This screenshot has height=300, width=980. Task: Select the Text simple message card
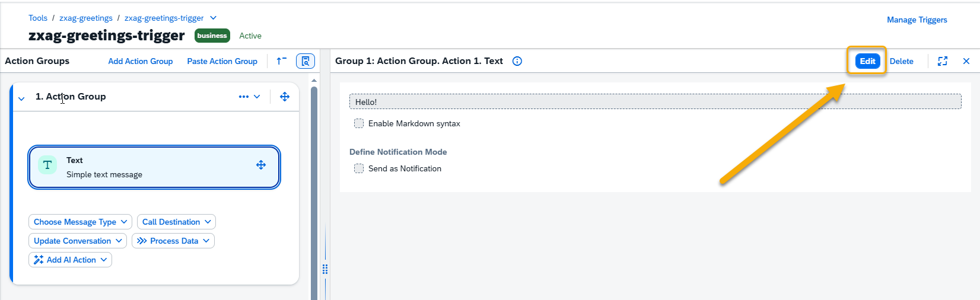pyautogui.click(x=154, y=167)
